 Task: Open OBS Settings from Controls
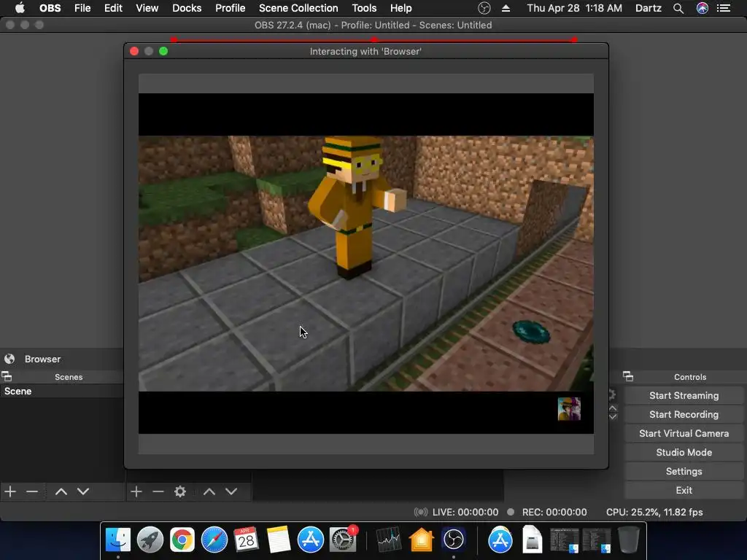[684, 472]
